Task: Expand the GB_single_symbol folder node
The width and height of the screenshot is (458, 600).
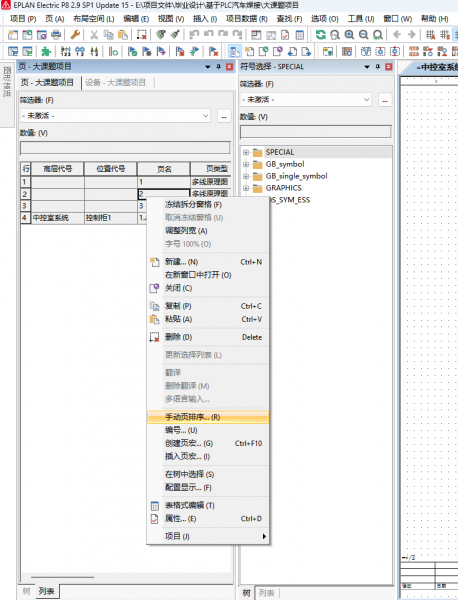Action: (x=246, y=176)
